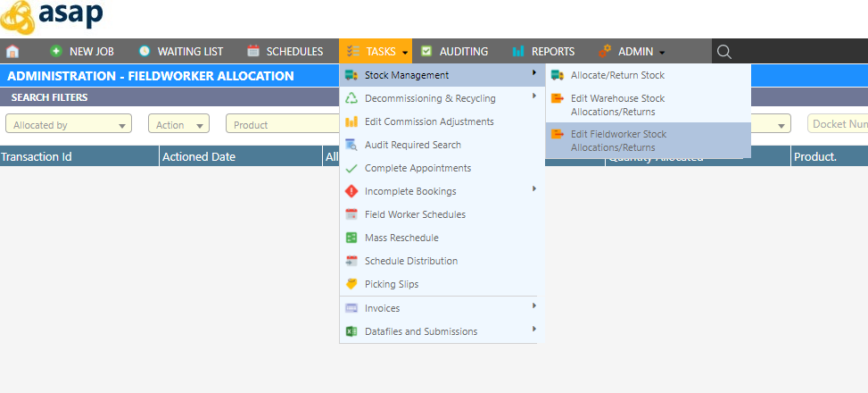This screenshot has height=393, width=868.
Task: Select Allocate/Return Stock submenu option
Action: coord(617,76)
